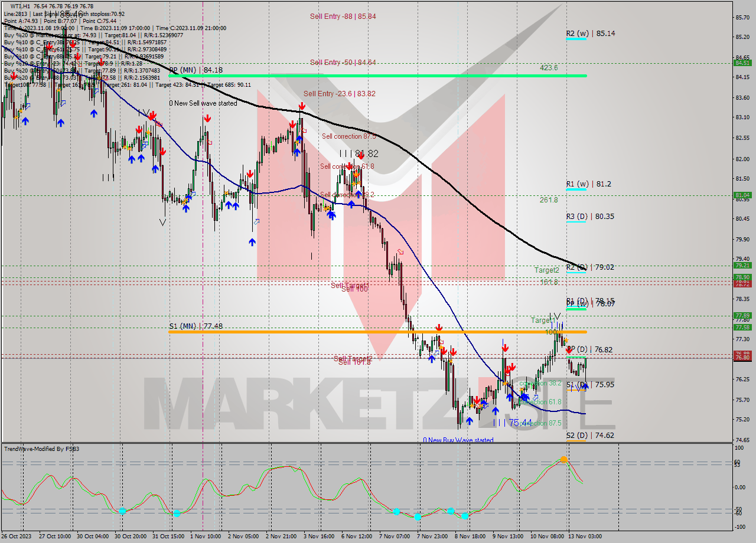Click the 79.90 price axis value

click(x=742, y=239)
